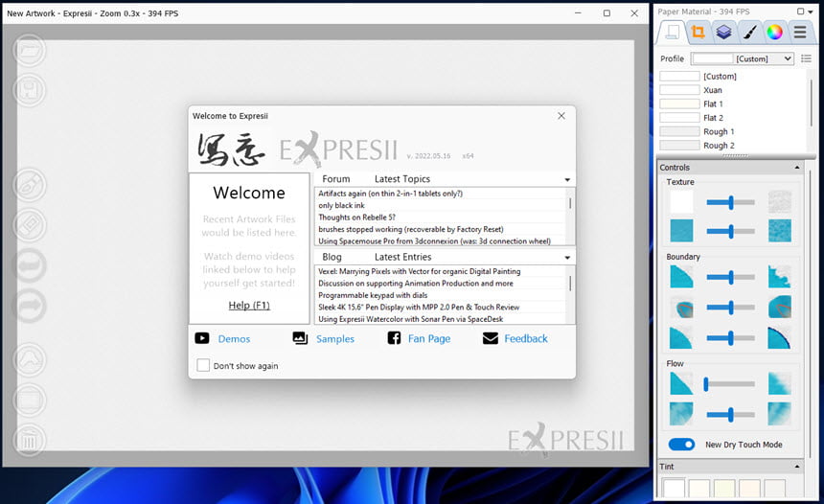
Task: Adjust the second Boundary slider
Action: 730,308
